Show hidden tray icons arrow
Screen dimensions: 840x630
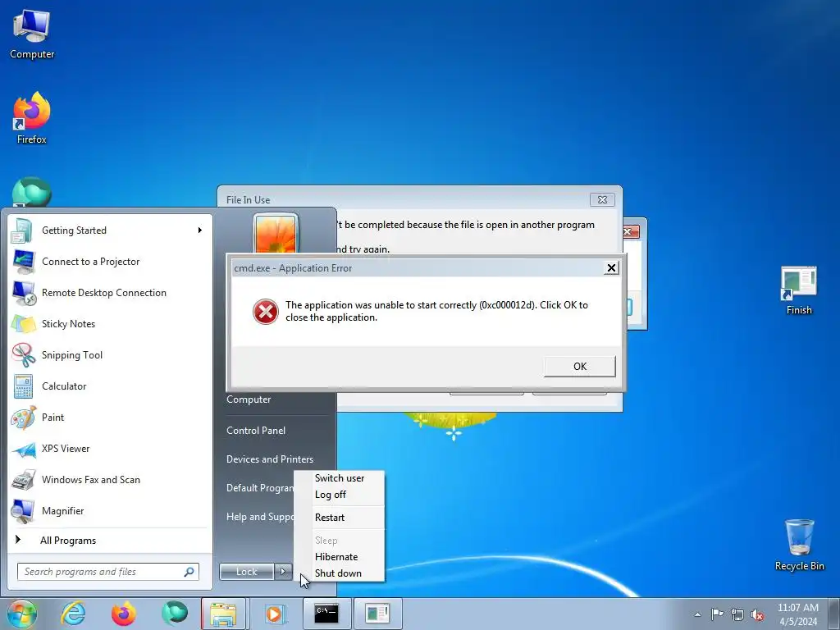[x=697, y=614]
